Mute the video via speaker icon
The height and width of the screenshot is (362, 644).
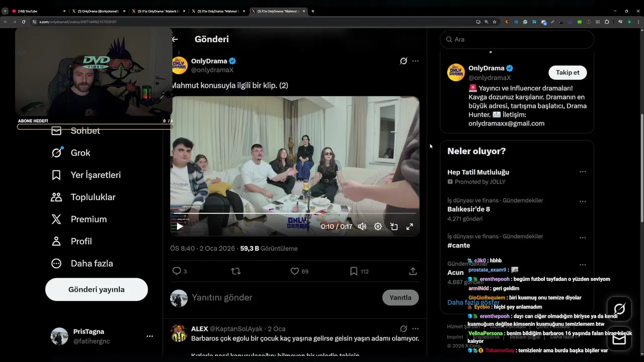(x=362, y=227)
